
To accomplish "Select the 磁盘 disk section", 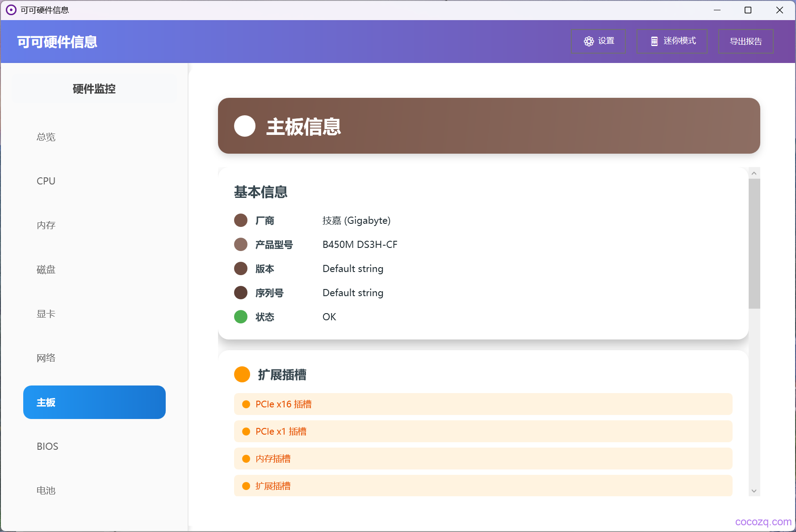I will click(94, 270).
